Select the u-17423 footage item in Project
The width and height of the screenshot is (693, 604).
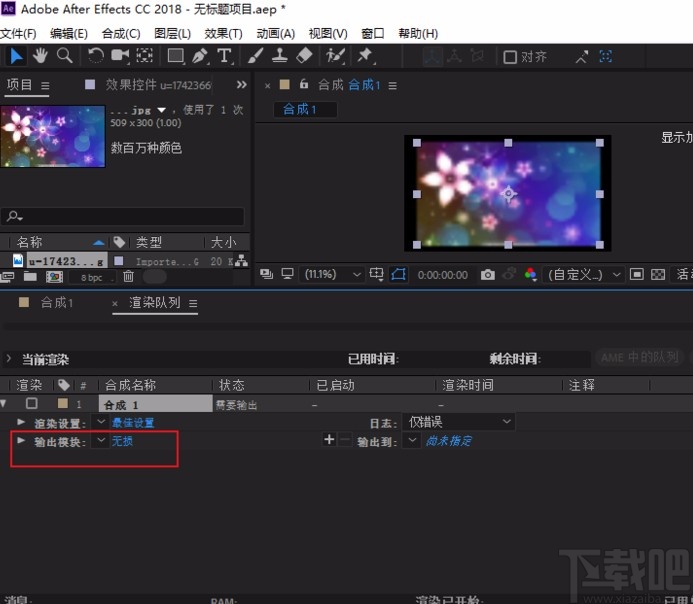point(67,261)
